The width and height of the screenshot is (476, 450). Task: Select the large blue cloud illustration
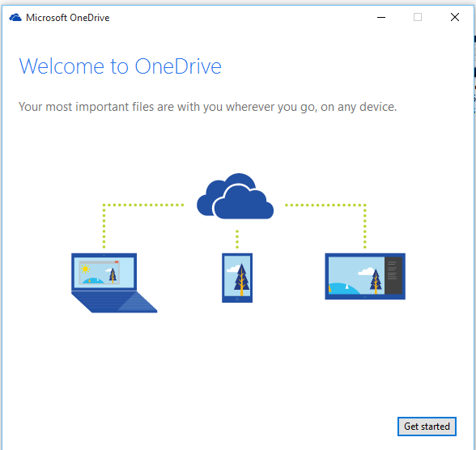[x=235, y=196]
